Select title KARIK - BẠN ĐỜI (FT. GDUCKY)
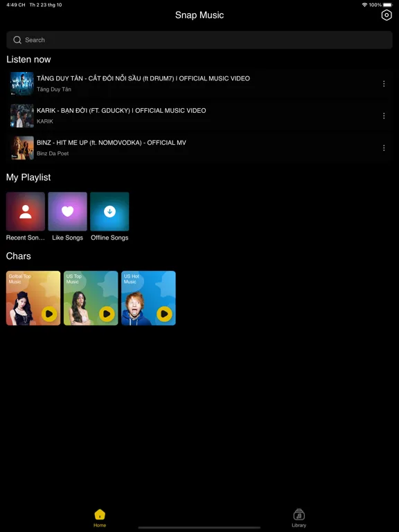The image size is (399, 532). [x=121, y=111]
